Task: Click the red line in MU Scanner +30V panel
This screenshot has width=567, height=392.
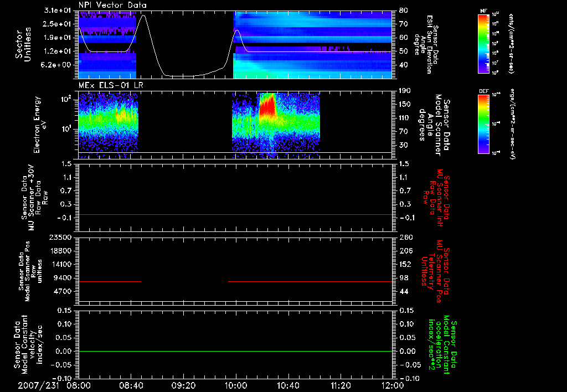Action: (x=235, y=214)
